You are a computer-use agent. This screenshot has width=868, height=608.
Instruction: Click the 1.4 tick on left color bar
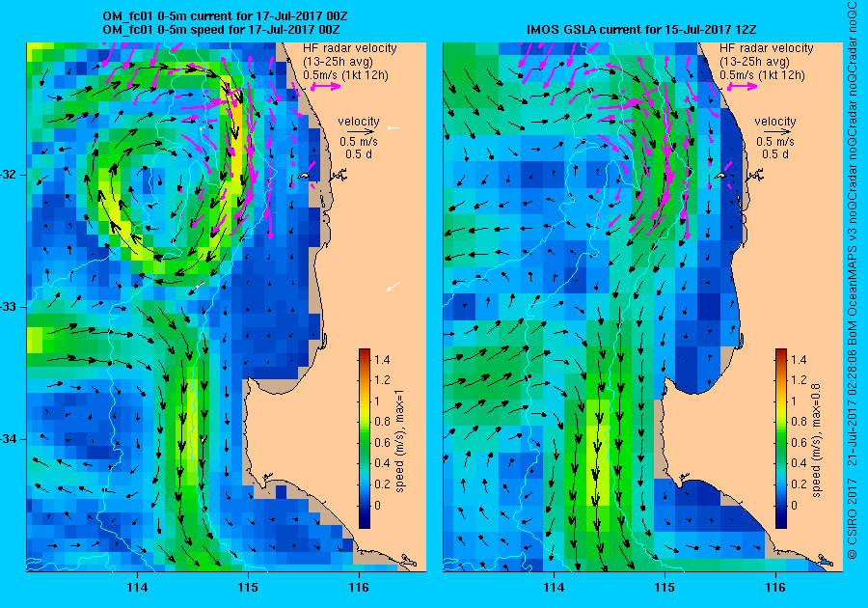(382, 360)
